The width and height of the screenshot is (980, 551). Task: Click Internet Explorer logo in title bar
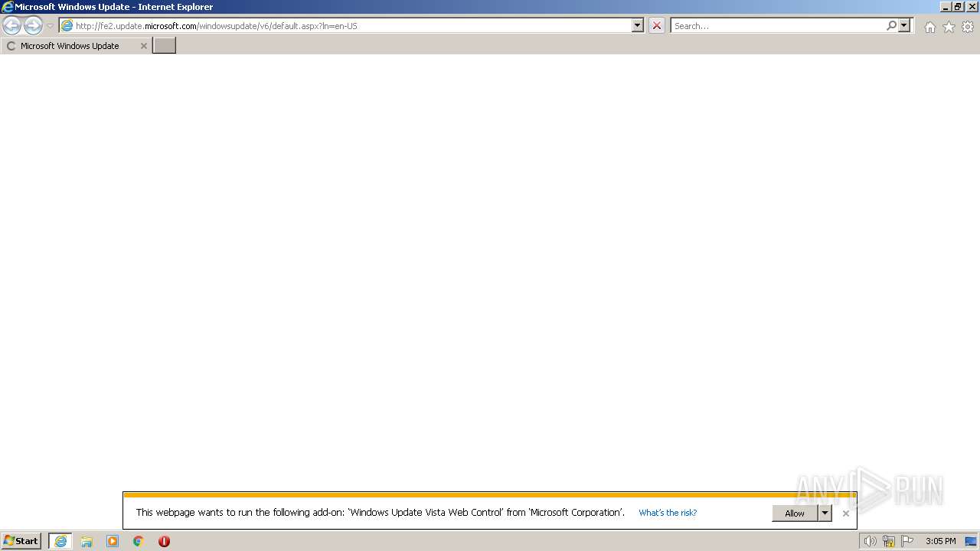tap(7, 7)
